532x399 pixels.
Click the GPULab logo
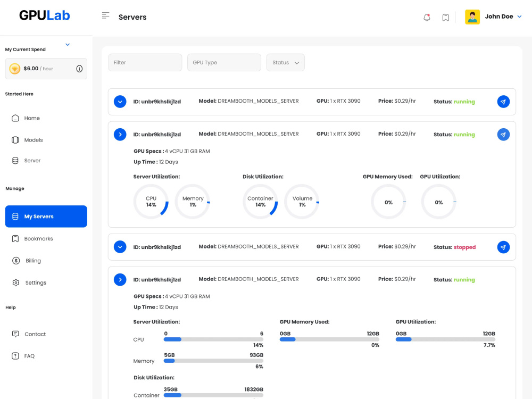[x=45, y=15]
